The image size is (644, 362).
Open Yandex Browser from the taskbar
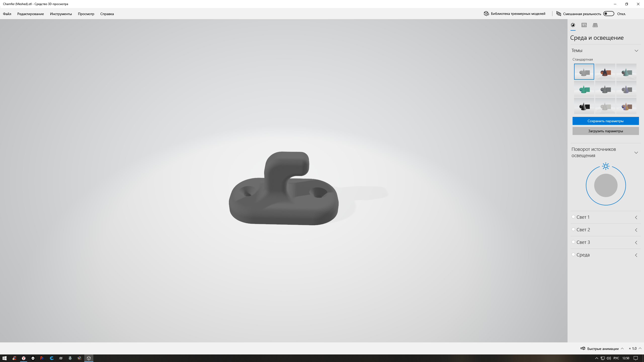pos(24,358)
